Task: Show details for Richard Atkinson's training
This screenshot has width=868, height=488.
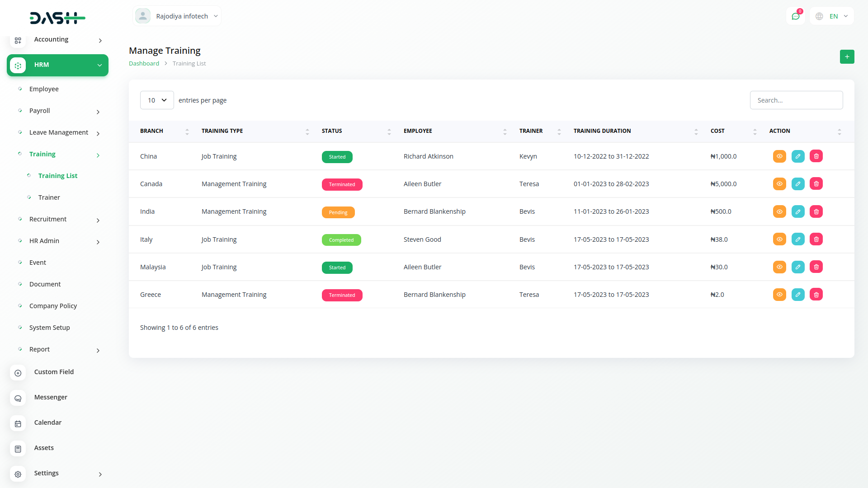Action: 779,156
